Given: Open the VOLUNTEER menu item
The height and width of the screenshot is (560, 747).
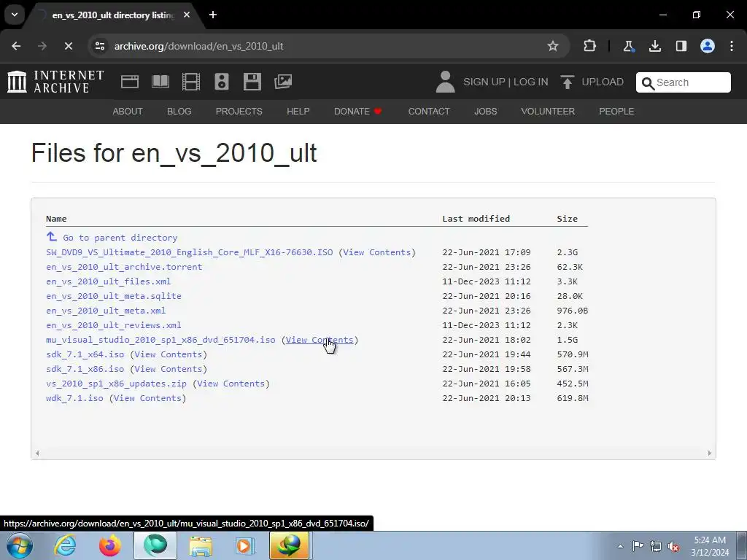Looking at the screenshot, I should [x=548, y=112].
